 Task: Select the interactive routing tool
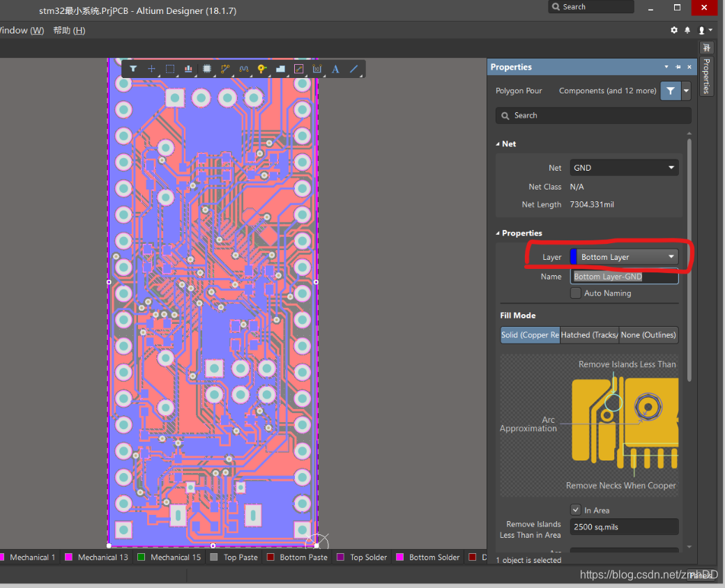point(225,69)
